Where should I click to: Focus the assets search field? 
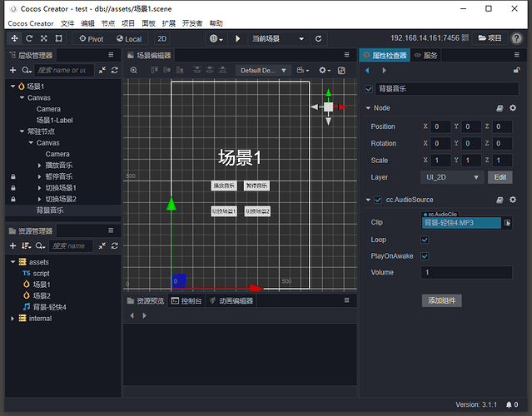[x=71, y=245]
